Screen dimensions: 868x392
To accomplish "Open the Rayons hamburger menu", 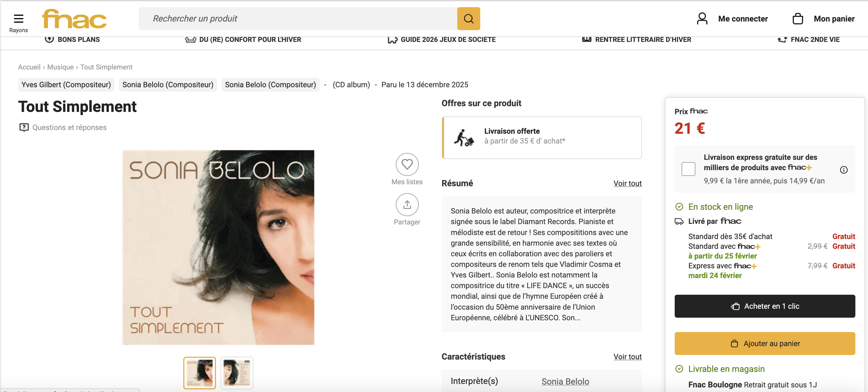I will pos(19,19).
